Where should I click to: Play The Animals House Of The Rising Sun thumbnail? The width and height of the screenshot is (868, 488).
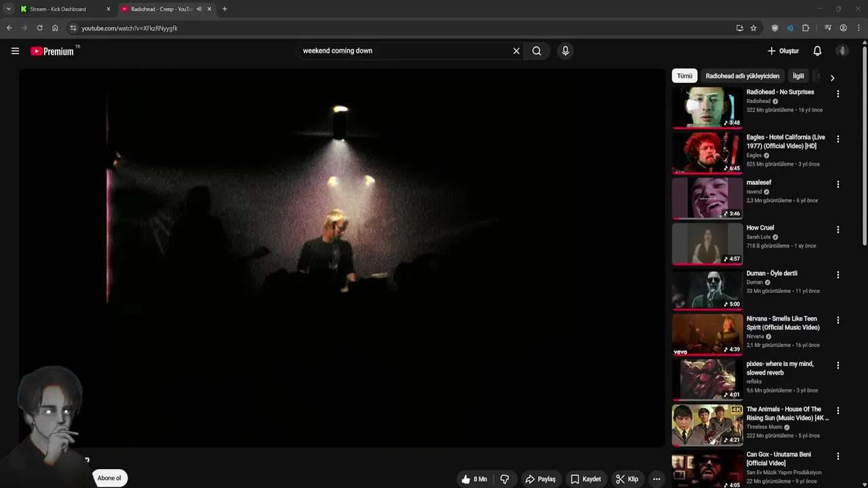(x=707, y=424)
